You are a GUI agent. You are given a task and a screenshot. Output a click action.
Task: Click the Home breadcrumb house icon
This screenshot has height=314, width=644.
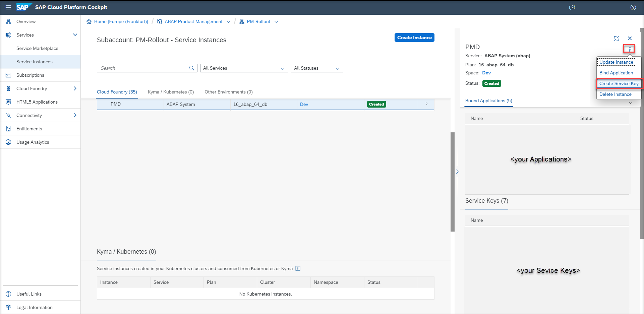click(x=89, y=21)
